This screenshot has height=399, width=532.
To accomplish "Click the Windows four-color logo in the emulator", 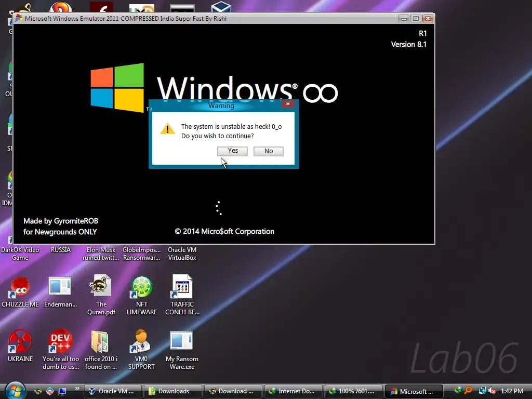I will coord(117,88).
